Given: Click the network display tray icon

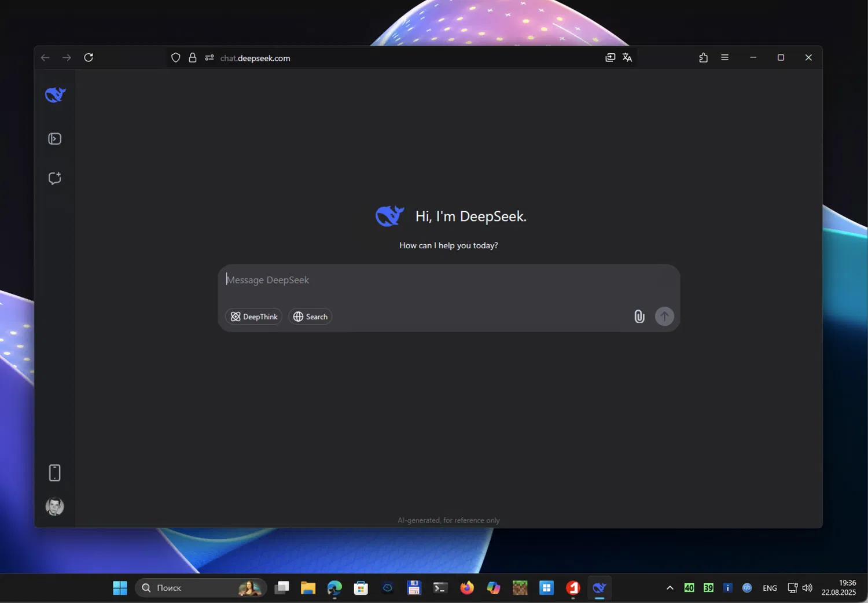Looking at the screenshot, I should tap(792, 588).
